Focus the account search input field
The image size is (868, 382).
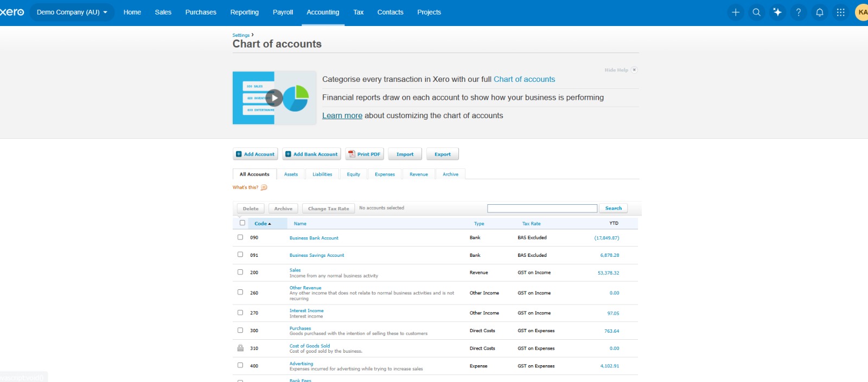542,208
